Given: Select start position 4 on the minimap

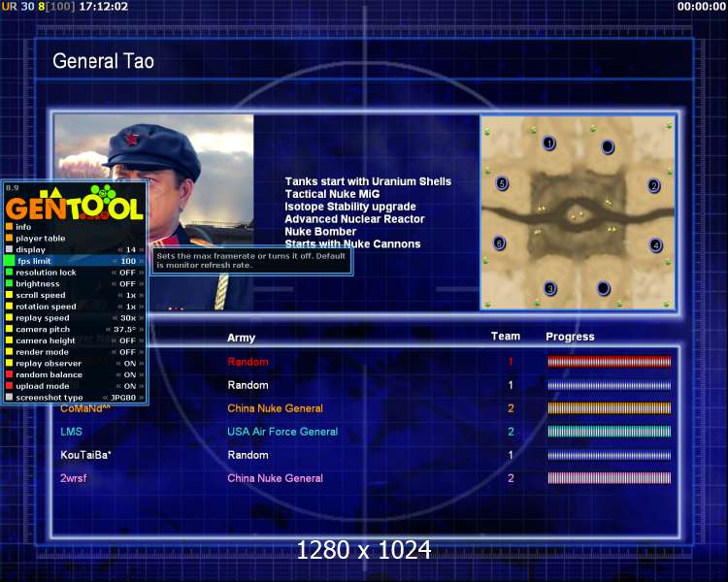Looking at the screenshot, I should click(655, 244).
